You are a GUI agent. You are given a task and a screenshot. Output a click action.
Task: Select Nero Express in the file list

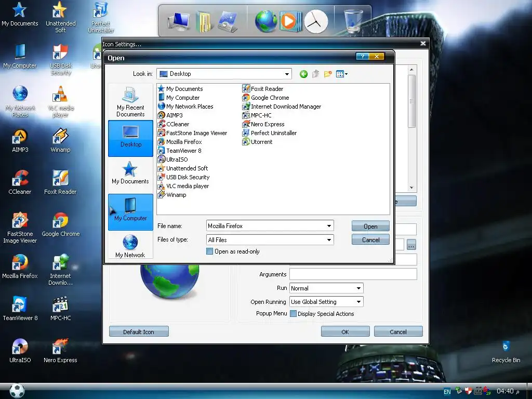tap(263, 124)
